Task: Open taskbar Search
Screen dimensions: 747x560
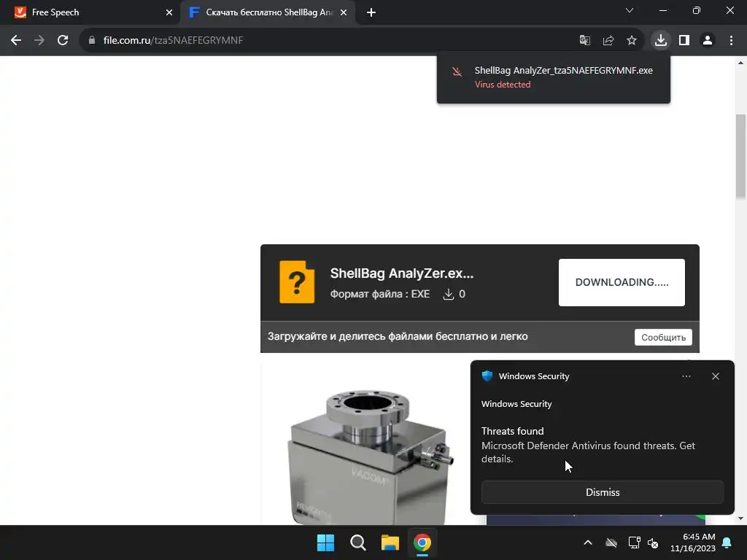Action: pos(357,542)
